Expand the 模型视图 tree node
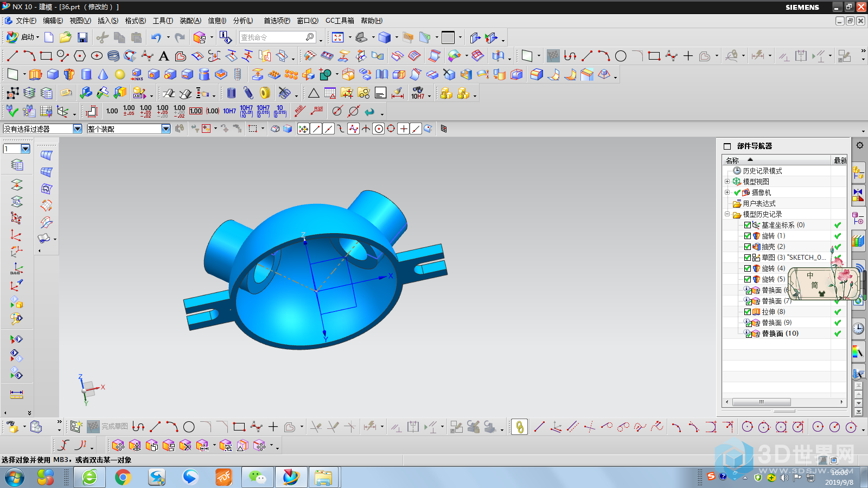 pos(727,182)
